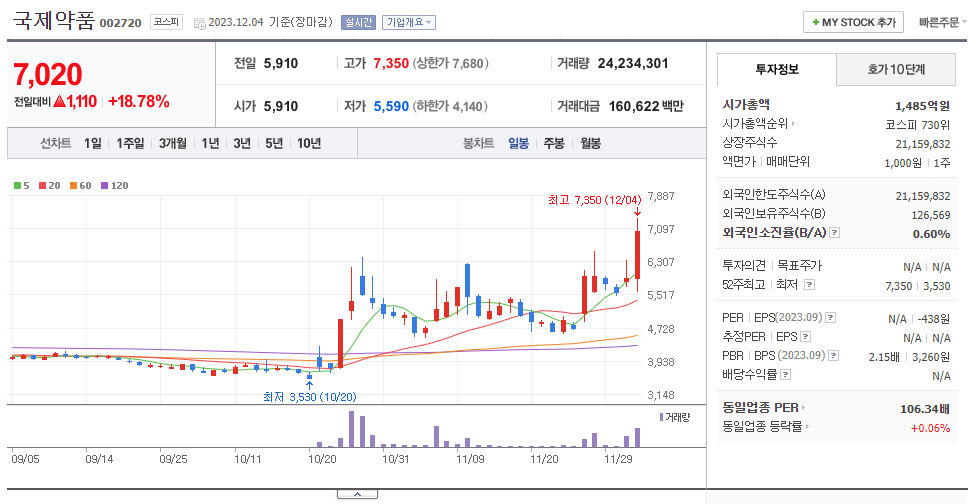Screen dimensions: 974x504
Task: Open the 동일업종 등락률 link
Action: pos(766,427)
